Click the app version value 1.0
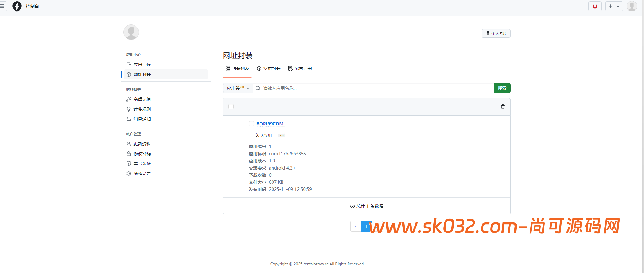This screenshot has height=273, width=644. coord(272,161)
